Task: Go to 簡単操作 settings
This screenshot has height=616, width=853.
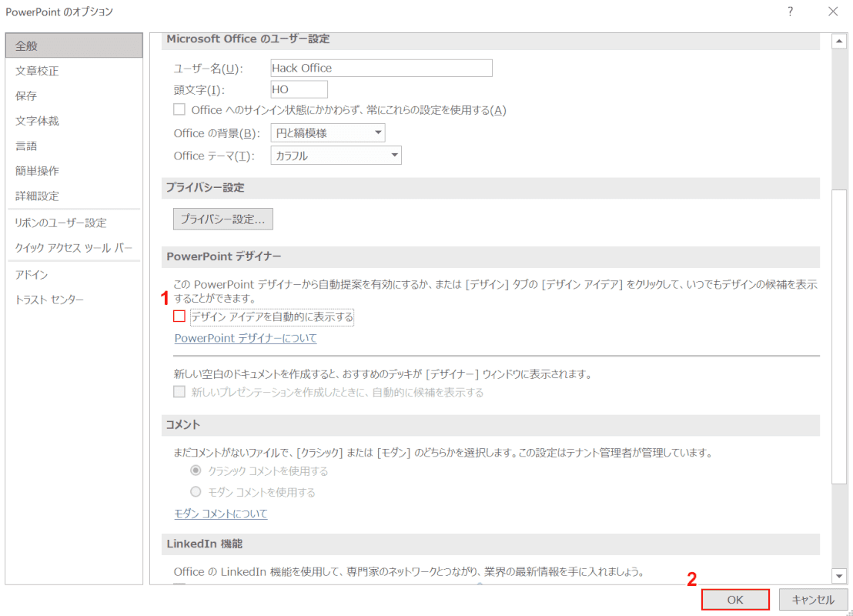Action: (x=74, y=171)
